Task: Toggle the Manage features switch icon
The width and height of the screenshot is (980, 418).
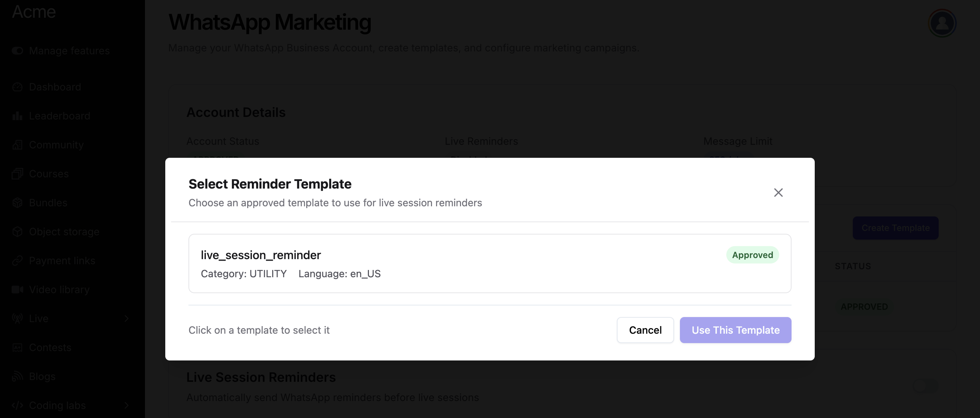Action: point(17,51)
